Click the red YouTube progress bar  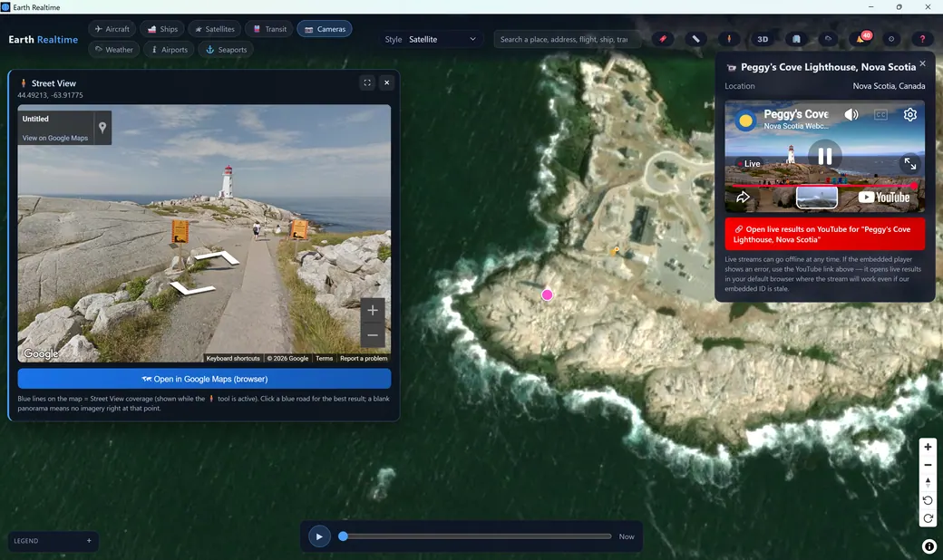tap(822, 186)
